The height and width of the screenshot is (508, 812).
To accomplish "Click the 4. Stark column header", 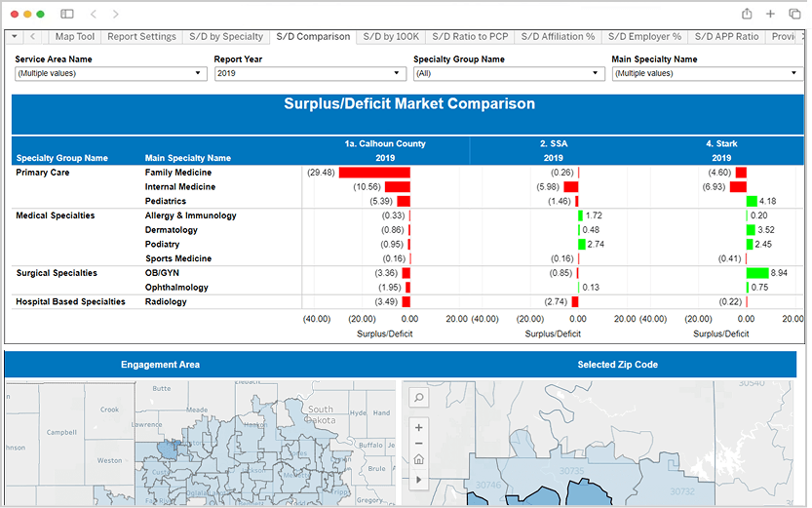I will coord(721,144).
